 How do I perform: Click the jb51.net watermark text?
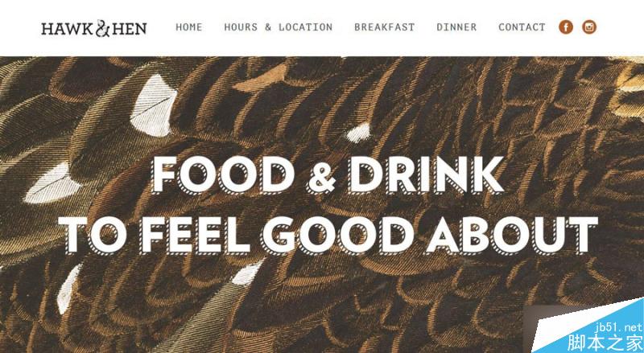click(618, 327)
